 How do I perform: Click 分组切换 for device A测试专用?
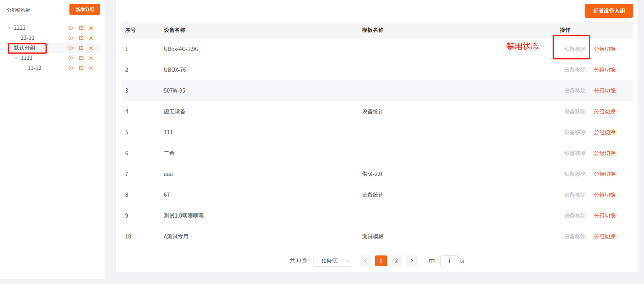click(604, 237)
